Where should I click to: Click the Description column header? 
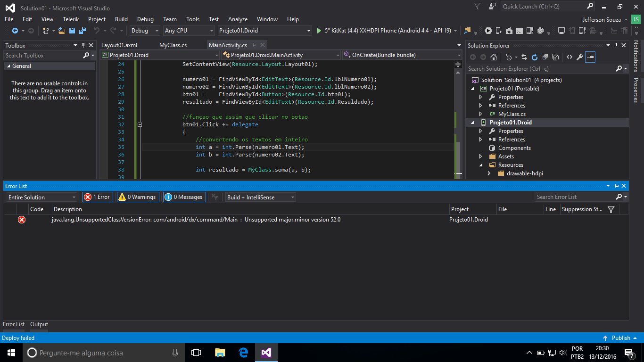tap(250, 209)
